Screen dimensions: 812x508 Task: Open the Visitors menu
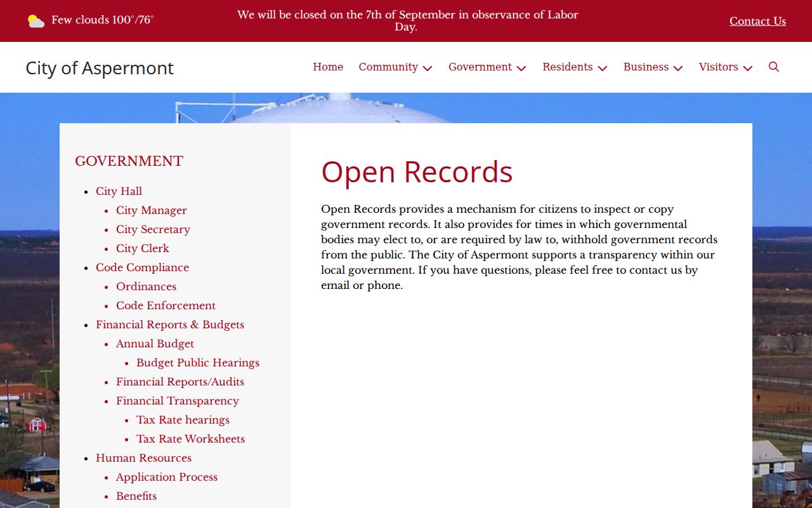click(718, 67)
